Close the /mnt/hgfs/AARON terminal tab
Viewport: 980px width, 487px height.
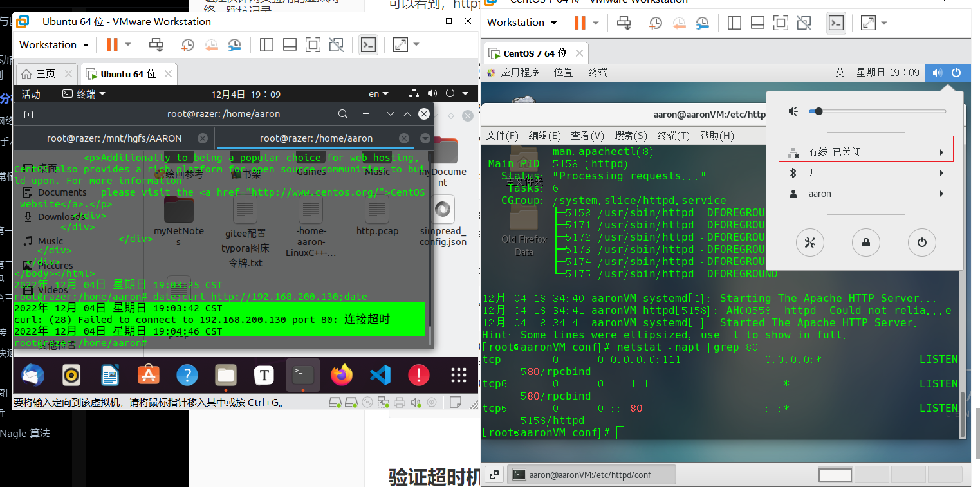tap(203, 138)
